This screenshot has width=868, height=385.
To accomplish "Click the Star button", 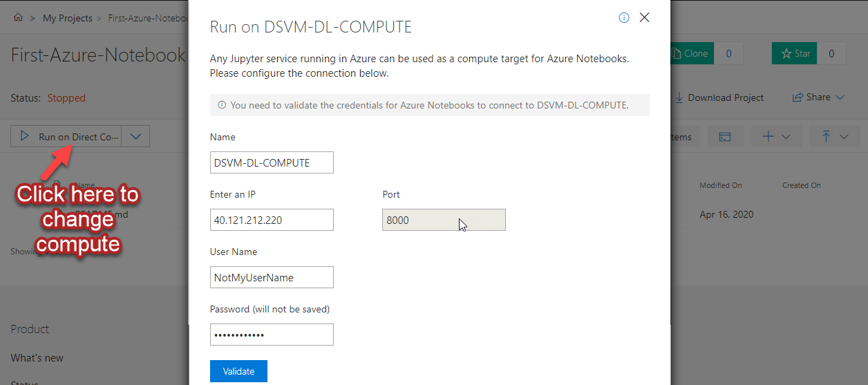I will tap(795, 53).
